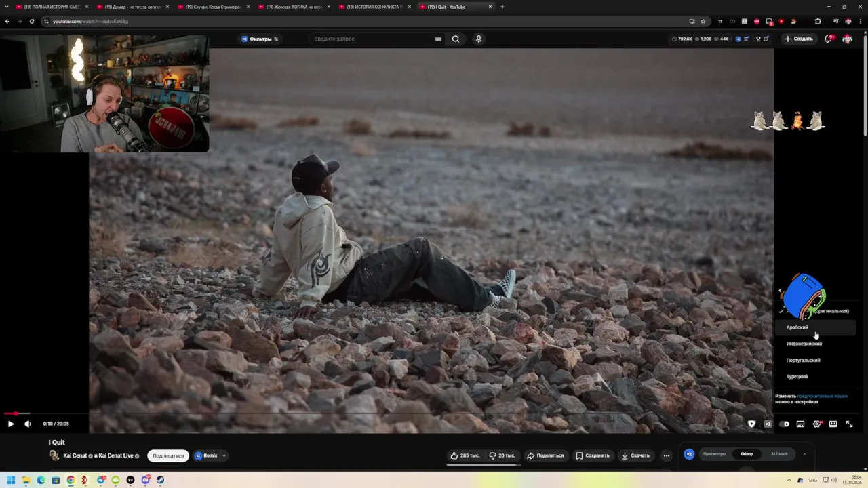Screen dimensions: 868x488
Task: Click Сохранить to save the video
Action: click(x=593, y=455)
